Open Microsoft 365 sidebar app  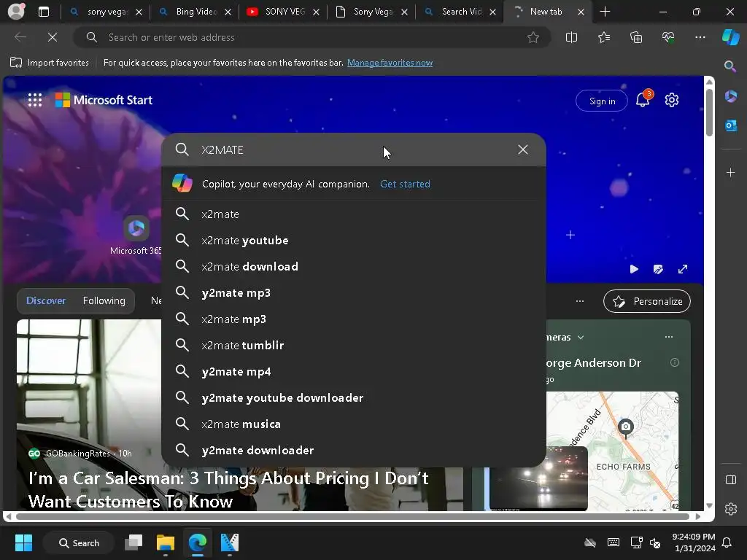[x=731, y=97]
